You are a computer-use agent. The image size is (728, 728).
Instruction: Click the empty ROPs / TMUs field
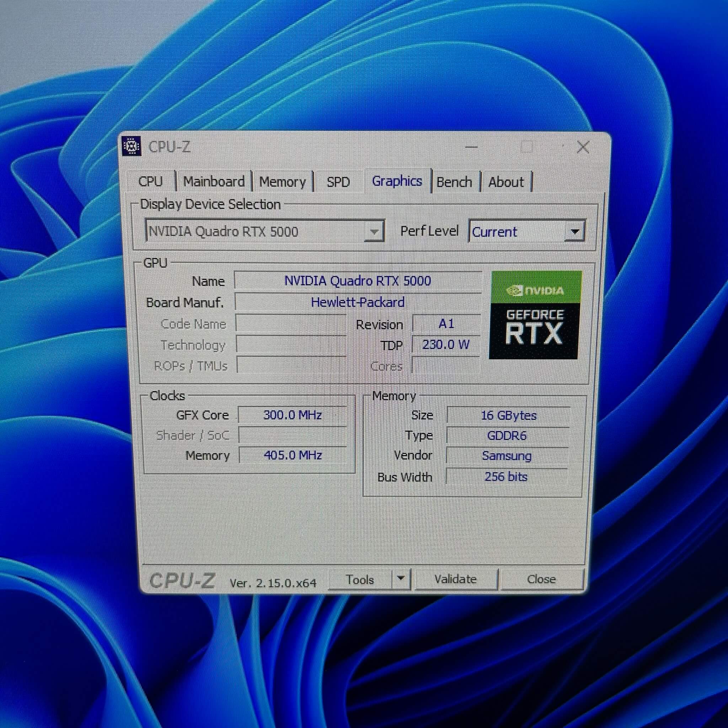click(291, 365)
